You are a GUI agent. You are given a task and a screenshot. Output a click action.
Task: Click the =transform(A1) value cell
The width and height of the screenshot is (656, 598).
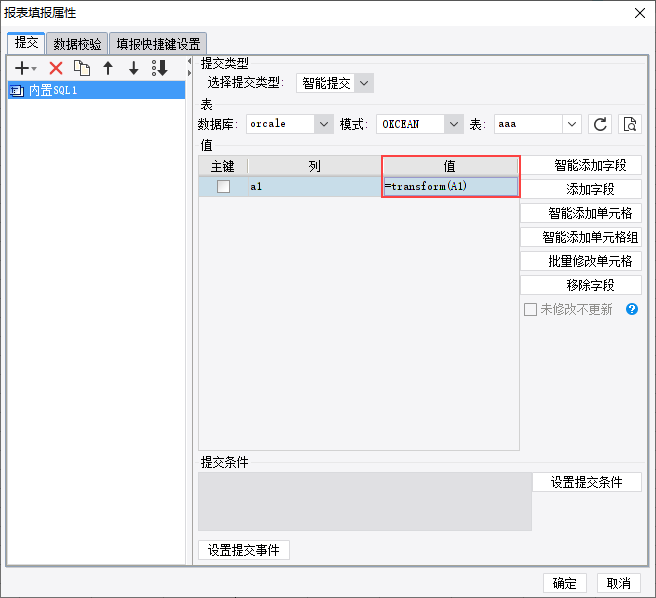pyautogui.click(x=450, y=186)
